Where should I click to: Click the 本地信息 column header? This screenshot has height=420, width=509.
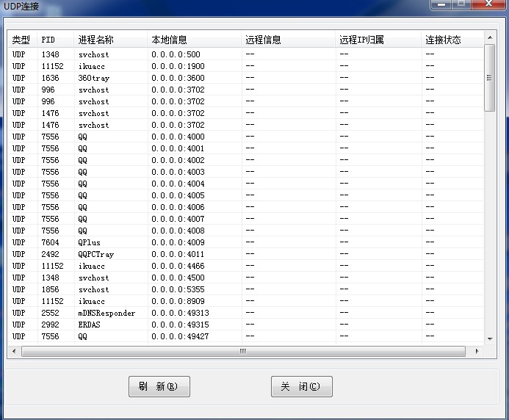click(194, 40)
